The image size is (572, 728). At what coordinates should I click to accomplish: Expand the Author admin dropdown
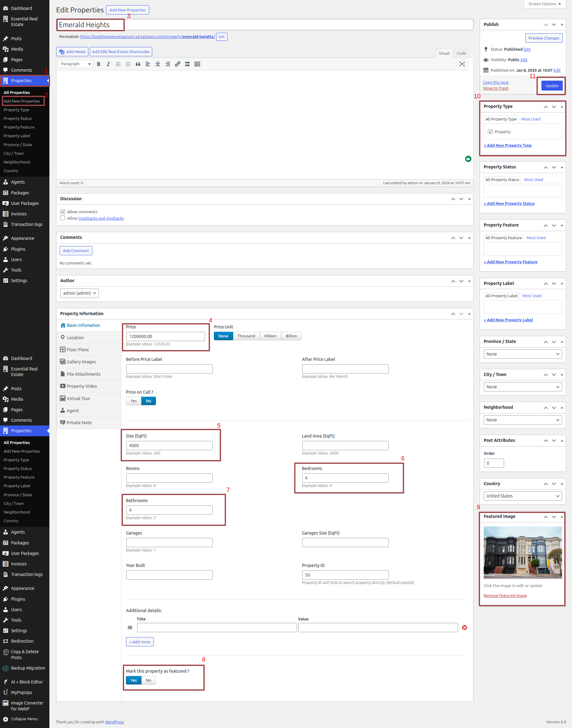coord(79,293)
